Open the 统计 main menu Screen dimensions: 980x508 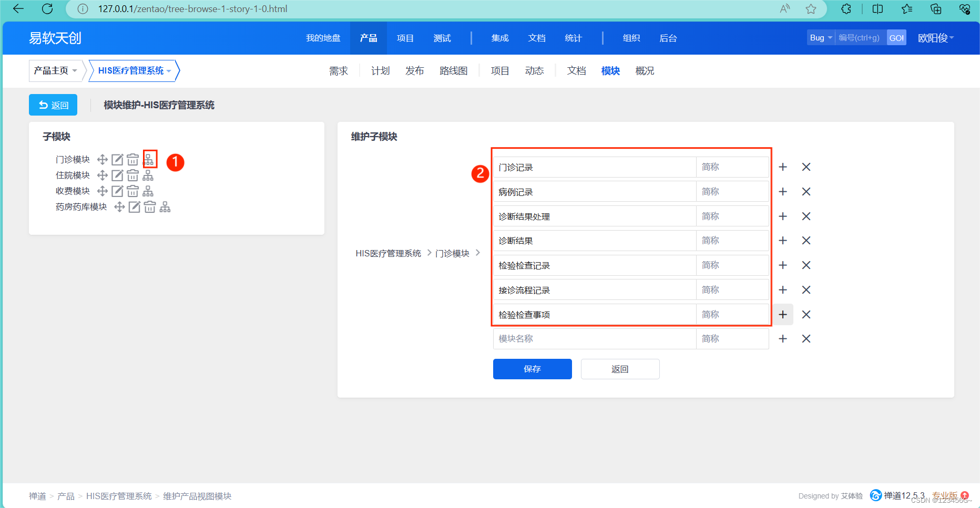pos(574,38)
